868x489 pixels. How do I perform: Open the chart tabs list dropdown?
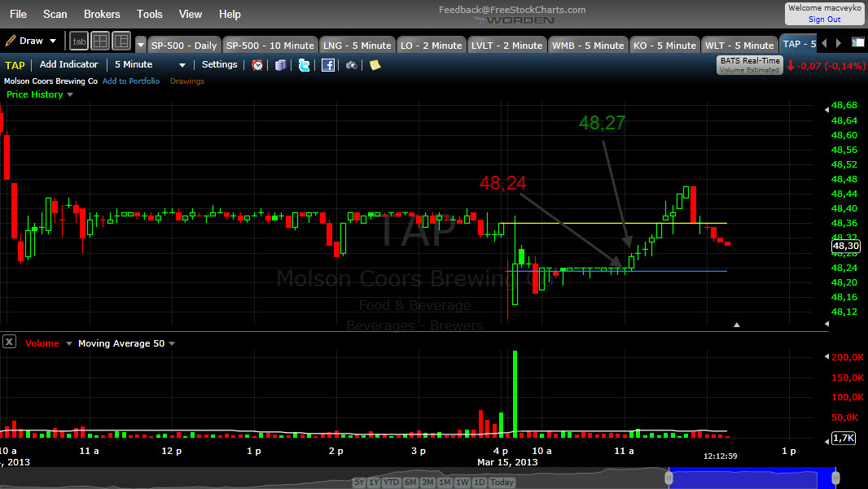pyautogui.click(x=141, y=45)
